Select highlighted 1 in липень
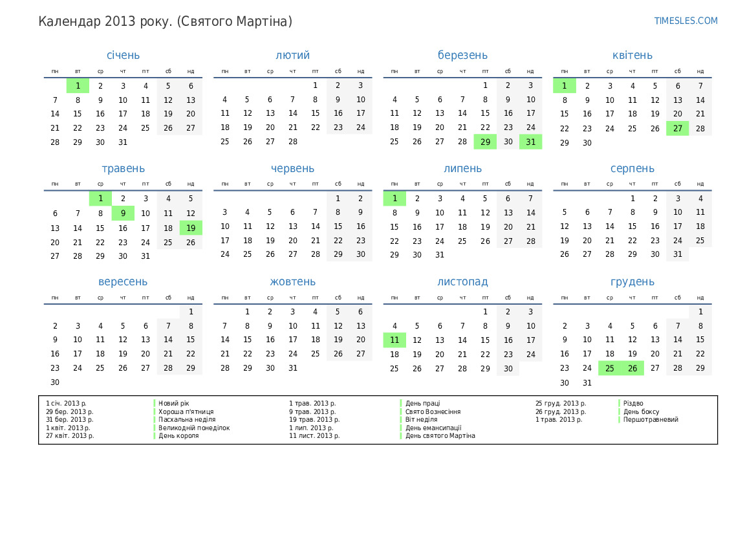Viewport: 756px width, 535px height. pyautogui.click(x=394, y=199)
